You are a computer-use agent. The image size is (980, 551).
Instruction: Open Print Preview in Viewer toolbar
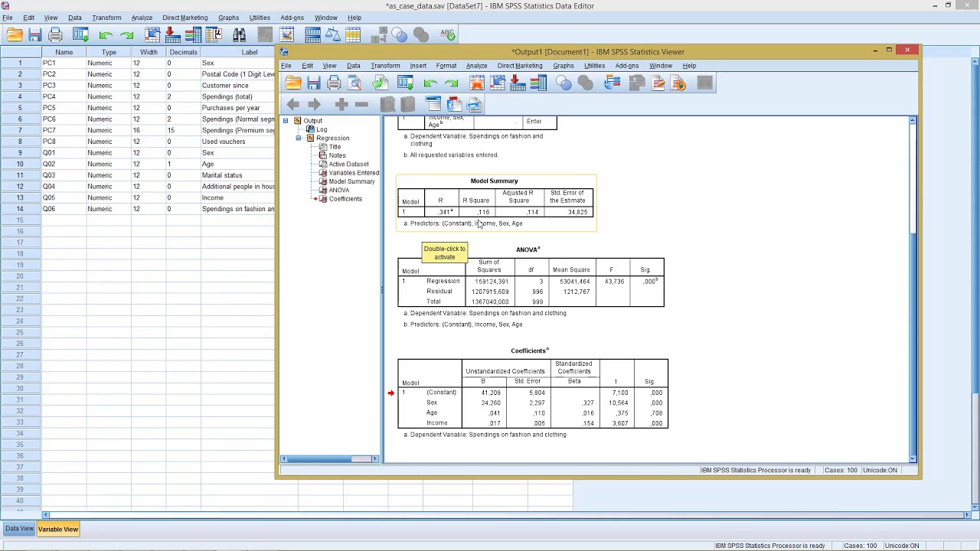pyautogui.click(x=354, y=83)
